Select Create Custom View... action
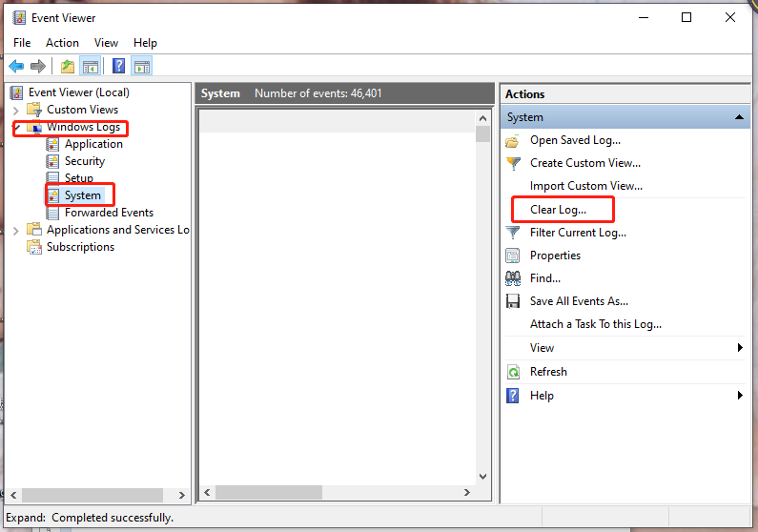Viewport: 758px width, 532px height. (585, 163)
